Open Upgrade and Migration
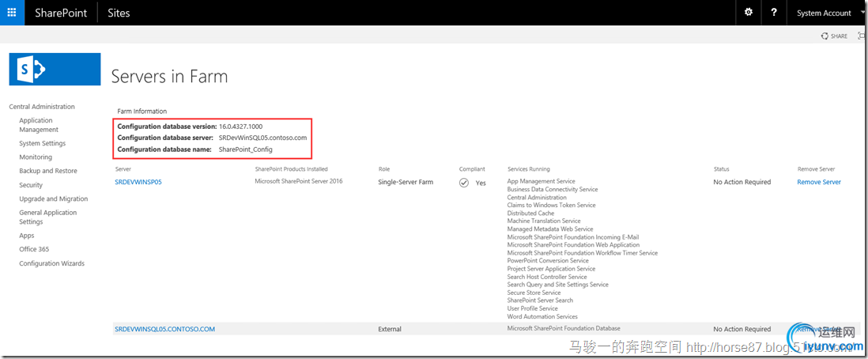Image resolution: width=868 pixels, height=359 pixels. coord(53,198)
